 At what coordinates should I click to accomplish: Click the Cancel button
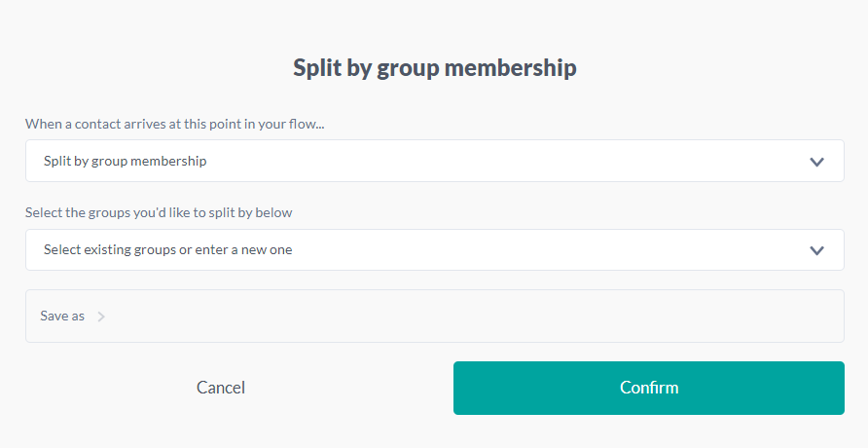click(x=221, y=388)
